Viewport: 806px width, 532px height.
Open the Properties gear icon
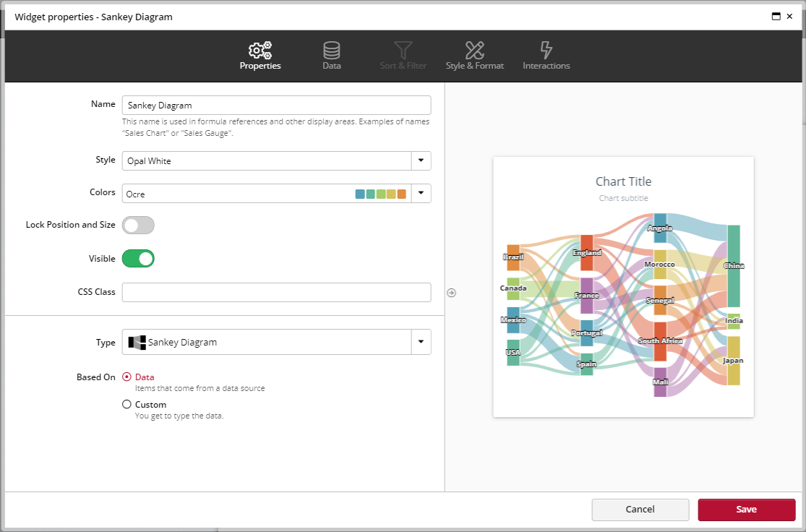tap(260, 50)
